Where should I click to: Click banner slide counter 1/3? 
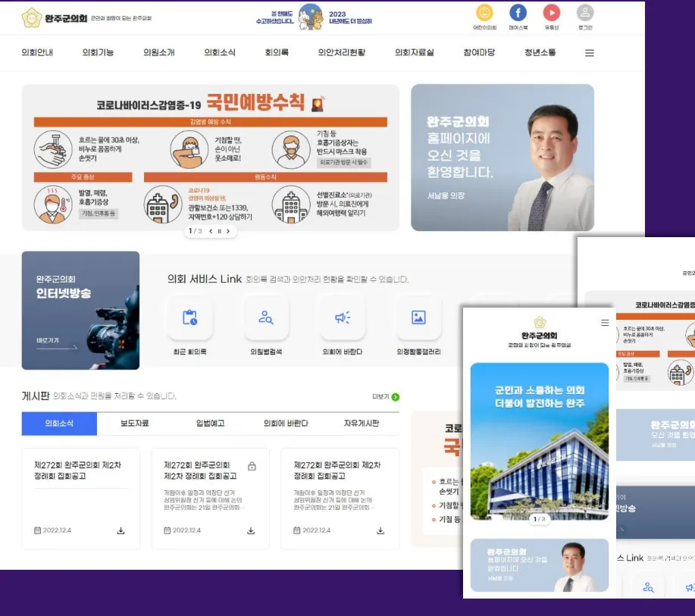pyautogui.click(x=196, y=231)
